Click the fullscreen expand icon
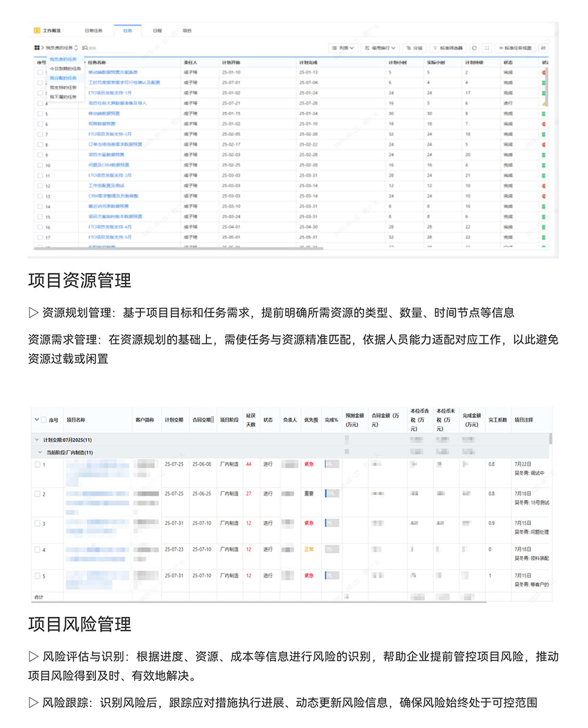 coord(487,48)
